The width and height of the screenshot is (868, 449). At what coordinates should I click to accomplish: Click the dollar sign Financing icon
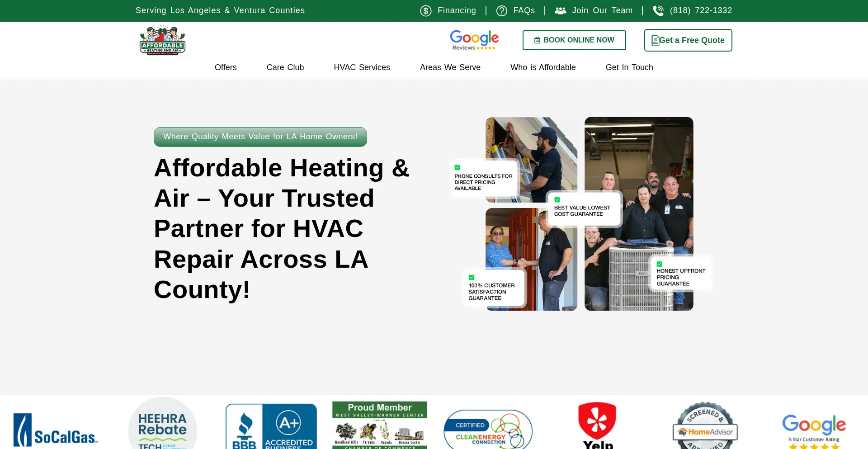pos(426,11)
